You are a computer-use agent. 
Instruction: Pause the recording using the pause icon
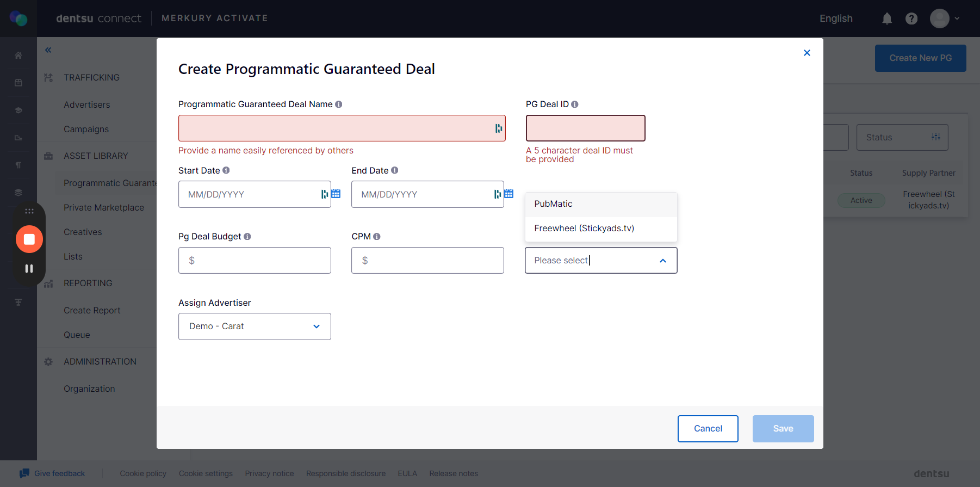tap(29, 268)
